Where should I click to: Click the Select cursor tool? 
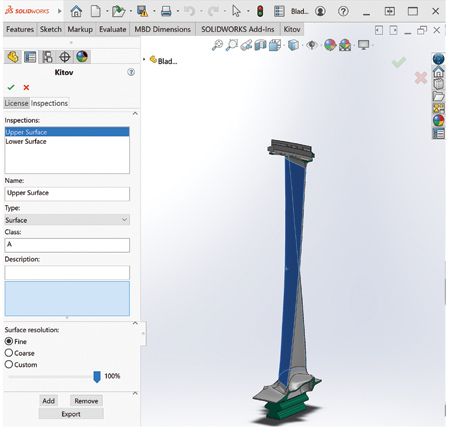click(x=236, y=11)
